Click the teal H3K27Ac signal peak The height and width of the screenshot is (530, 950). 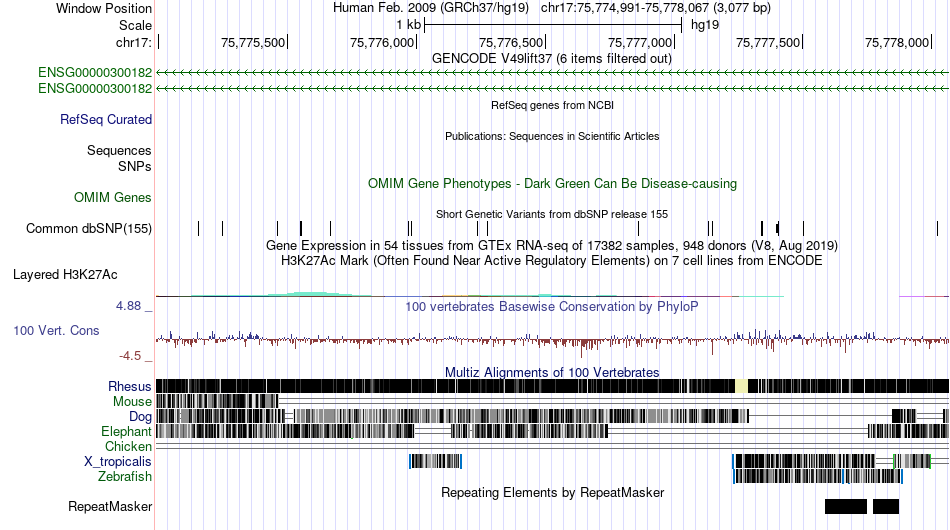point(309,294)
